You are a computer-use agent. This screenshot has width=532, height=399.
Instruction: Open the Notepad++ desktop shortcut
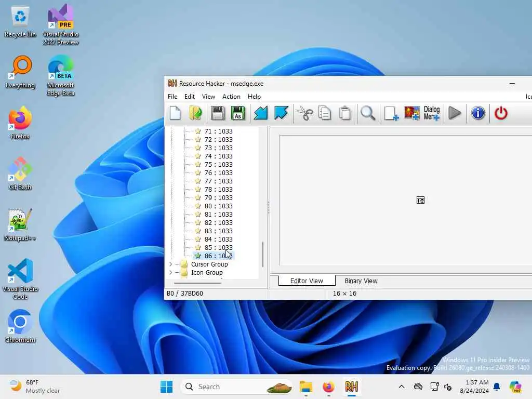coord(20,224)
